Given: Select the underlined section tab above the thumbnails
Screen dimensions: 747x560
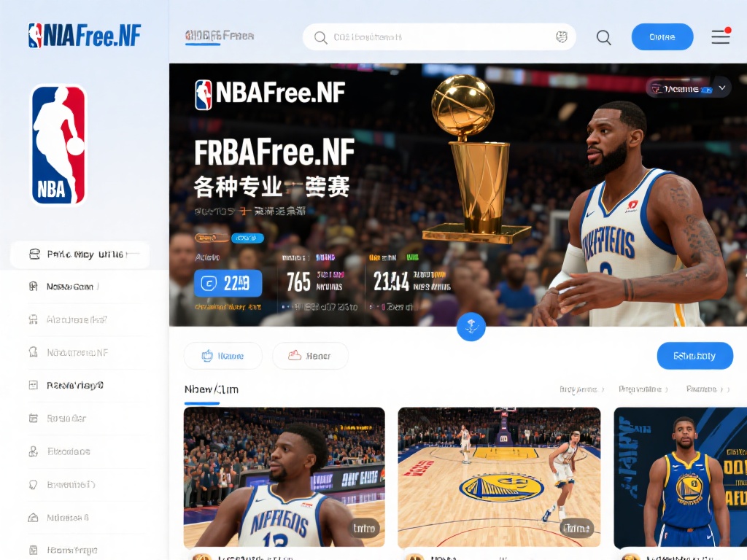Looking at the screenshot, I should (x=211, y=389).
